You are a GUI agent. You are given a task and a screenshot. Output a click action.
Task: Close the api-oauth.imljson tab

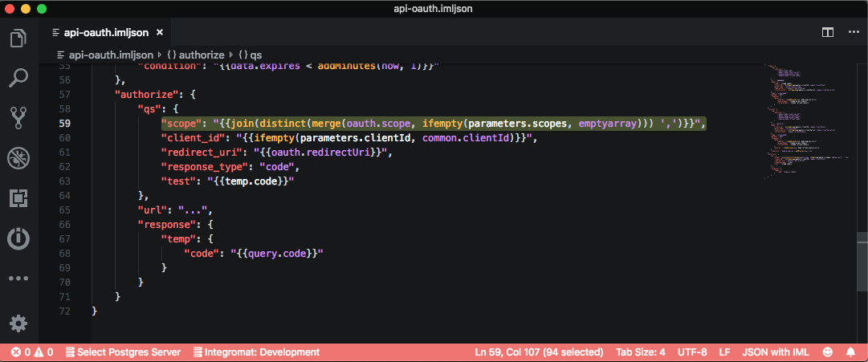coord(159,33)
